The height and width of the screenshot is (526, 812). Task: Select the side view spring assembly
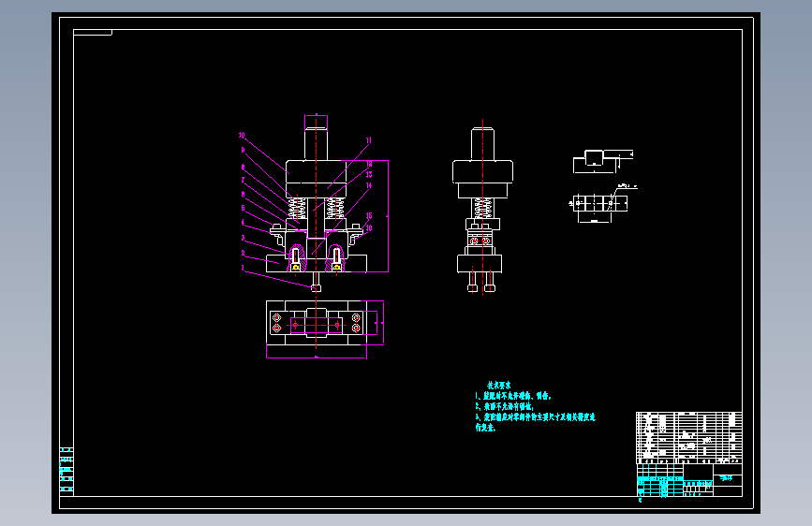(482, 208)
